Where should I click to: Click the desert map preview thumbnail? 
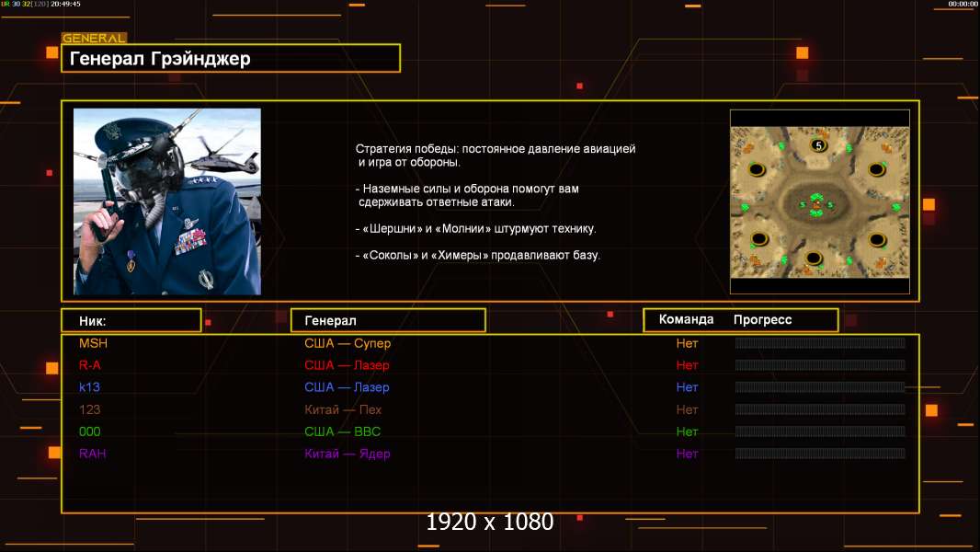[819, 201]
